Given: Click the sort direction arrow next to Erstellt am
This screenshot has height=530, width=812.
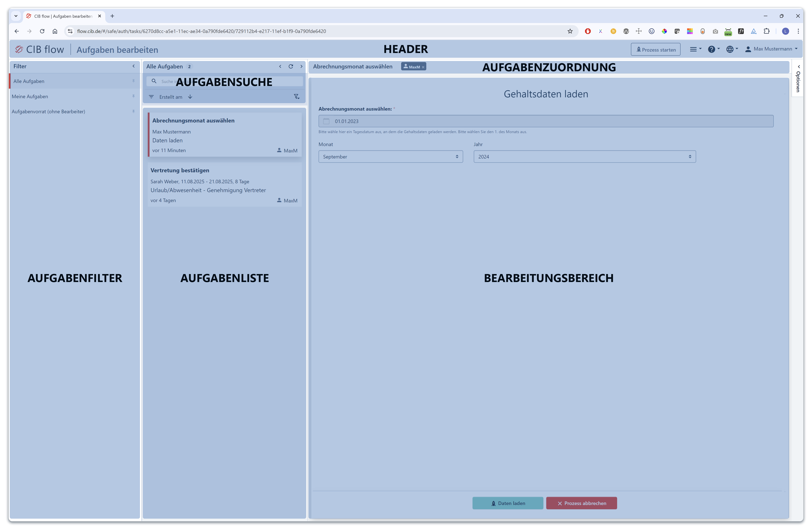Looking at the screenshot, I should pos(190,97).
